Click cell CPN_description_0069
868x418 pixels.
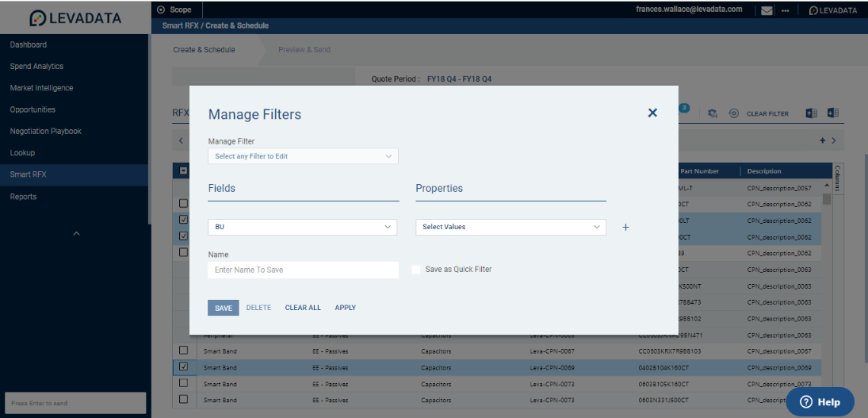pos(779,367)
